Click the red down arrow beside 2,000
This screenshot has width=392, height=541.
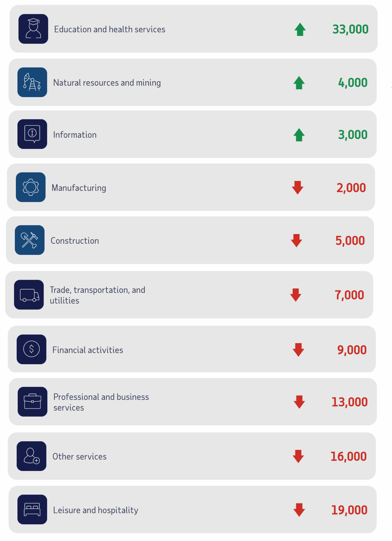point(297,188)
